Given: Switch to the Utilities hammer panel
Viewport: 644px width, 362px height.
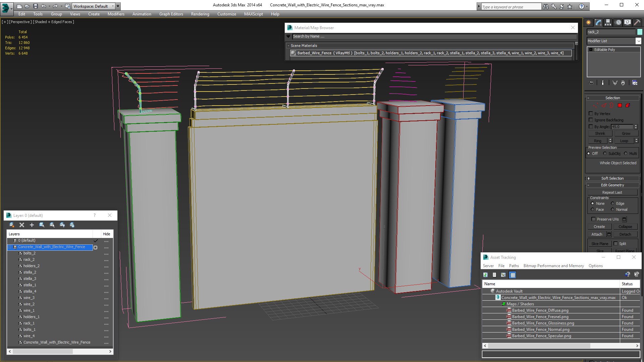Looking at the screenshot, I should [x=637, y=22].
